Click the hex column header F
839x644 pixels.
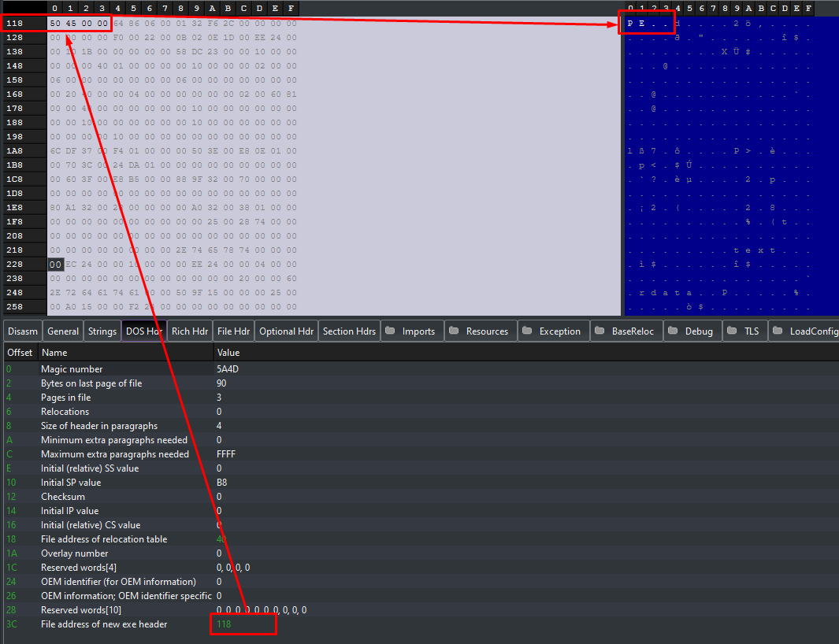pyautogui.click(x=291, y=8)
